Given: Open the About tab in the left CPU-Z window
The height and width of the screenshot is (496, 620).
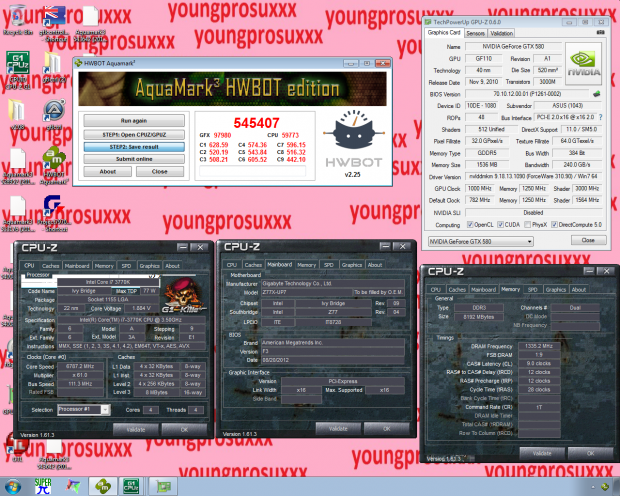Looking at the screenshot, I should pyautogui.click(x=172, y=266).
